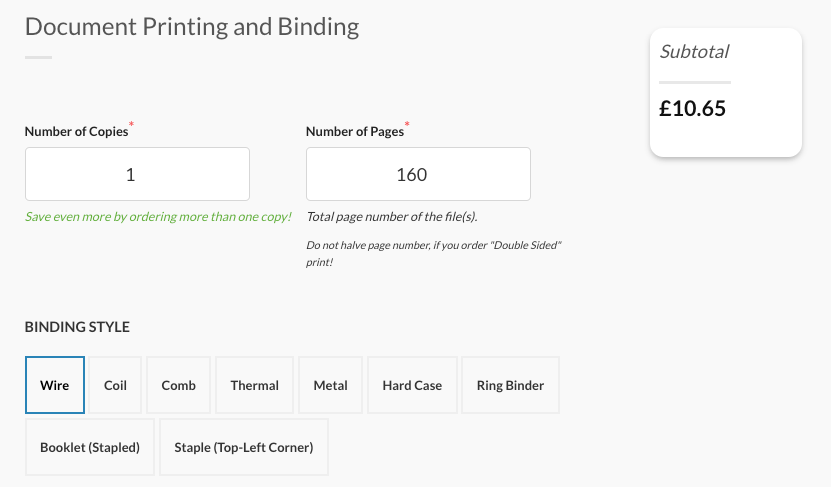Click the green save-more copies hint
Viewport: 831px width, 487px height.
(158, 216)
